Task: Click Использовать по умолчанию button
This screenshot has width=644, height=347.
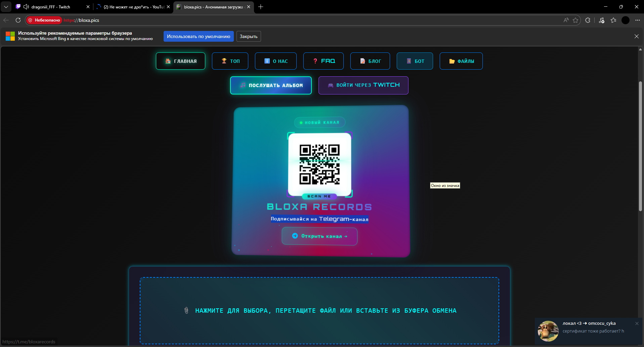Action: coord(198,36)
